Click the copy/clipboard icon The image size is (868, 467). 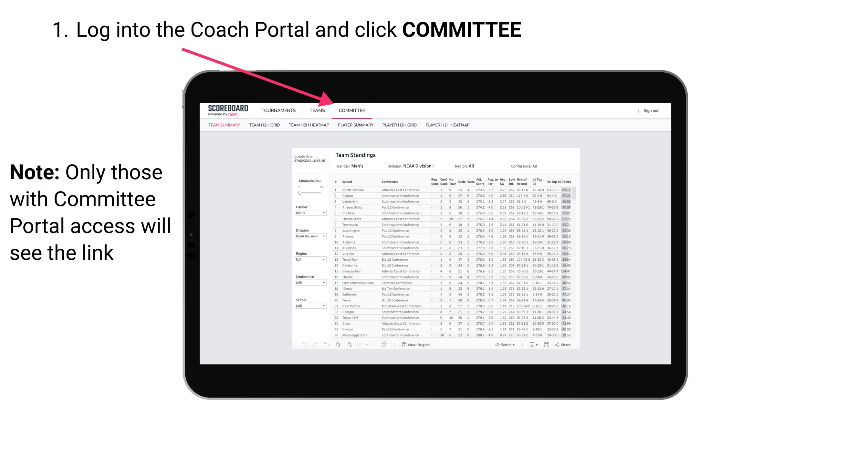coord(403,345)
